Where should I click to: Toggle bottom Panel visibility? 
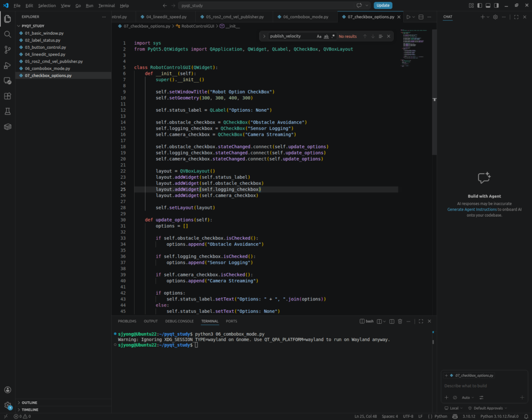pyautogui.click(x=488, y=5)
